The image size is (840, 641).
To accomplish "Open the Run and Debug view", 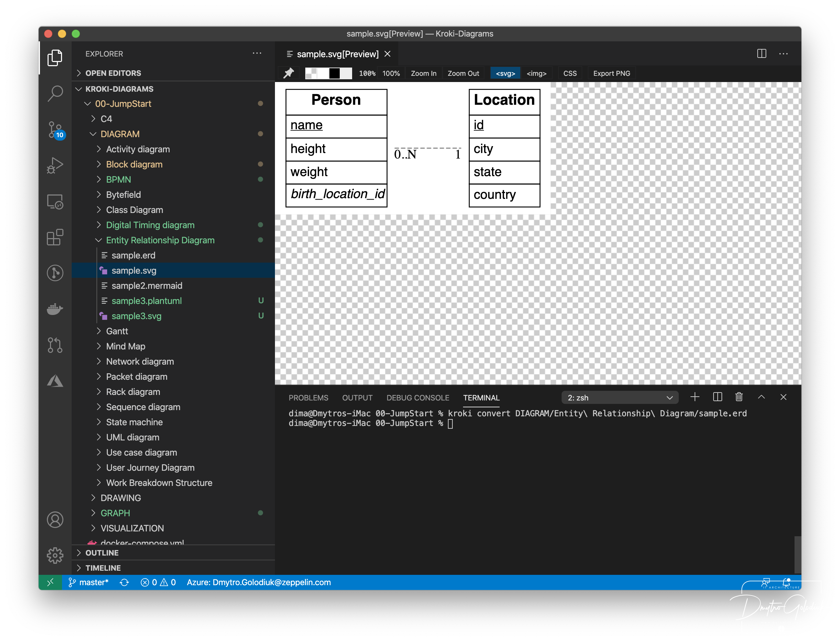I will pos(55,165).
